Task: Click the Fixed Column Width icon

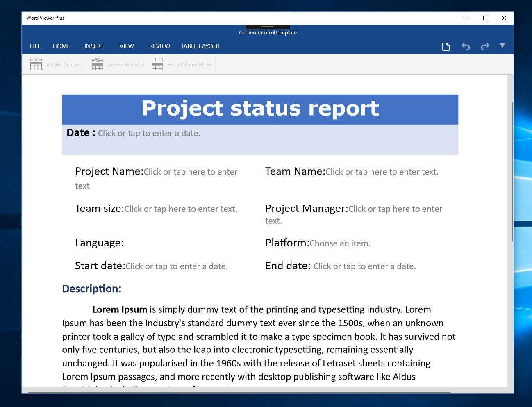Action: [157, 64]
